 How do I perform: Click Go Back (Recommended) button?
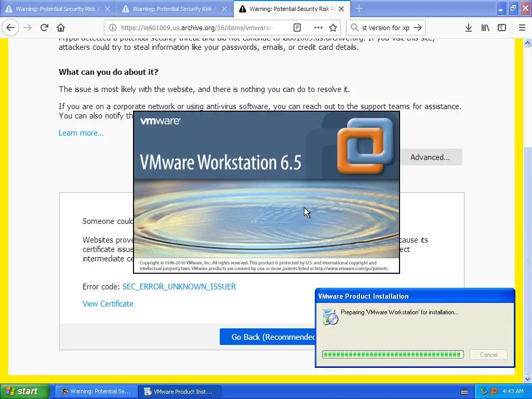(268, 337)
